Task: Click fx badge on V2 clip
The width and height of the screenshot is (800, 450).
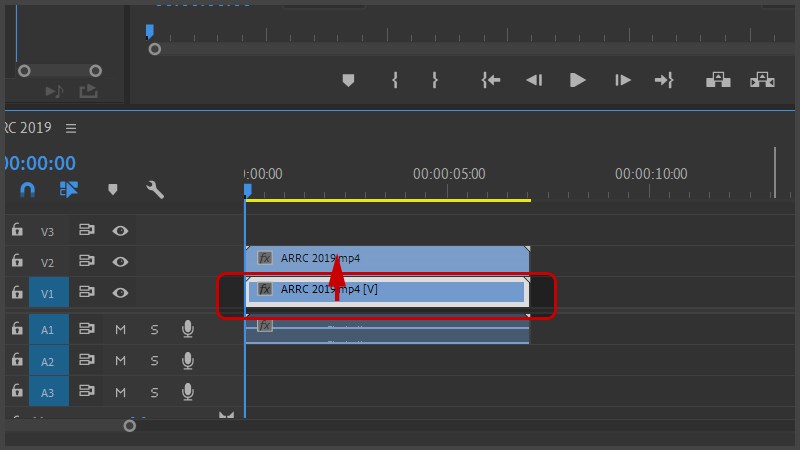Action: [x=264, y=258]
